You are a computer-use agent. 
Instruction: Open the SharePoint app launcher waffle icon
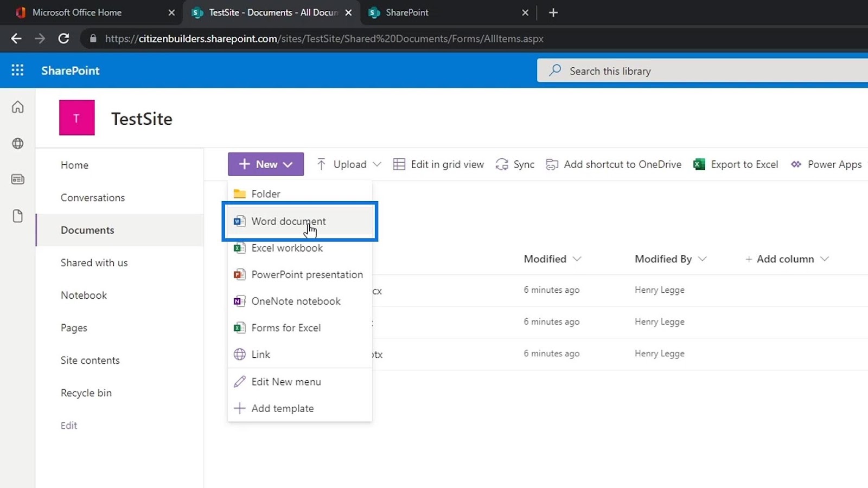pos(17,70)
